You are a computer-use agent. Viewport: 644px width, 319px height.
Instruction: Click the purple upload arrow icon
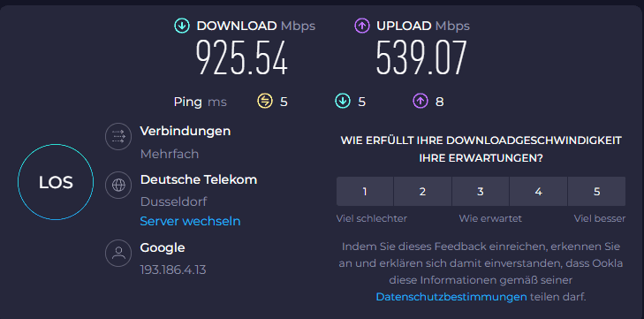pyautogui.click(x=362, y=26)
